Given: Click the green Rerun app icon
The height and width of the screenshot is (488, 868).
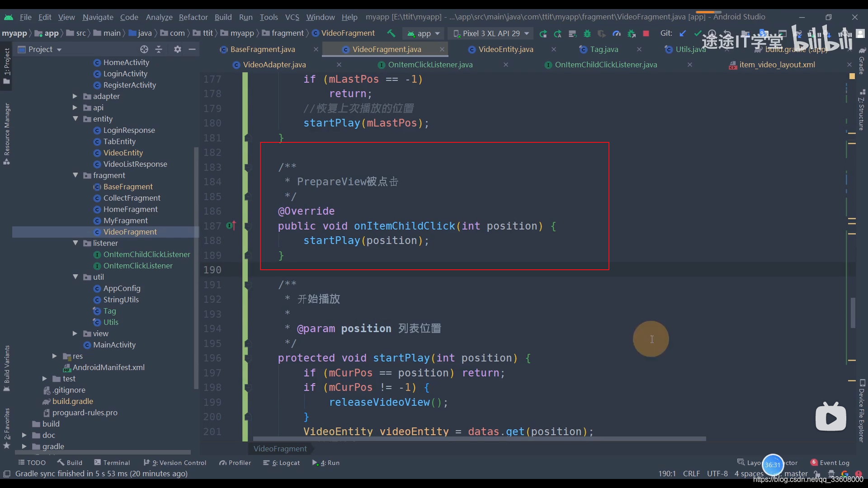Looking at the screenshot, I should 543,33.
